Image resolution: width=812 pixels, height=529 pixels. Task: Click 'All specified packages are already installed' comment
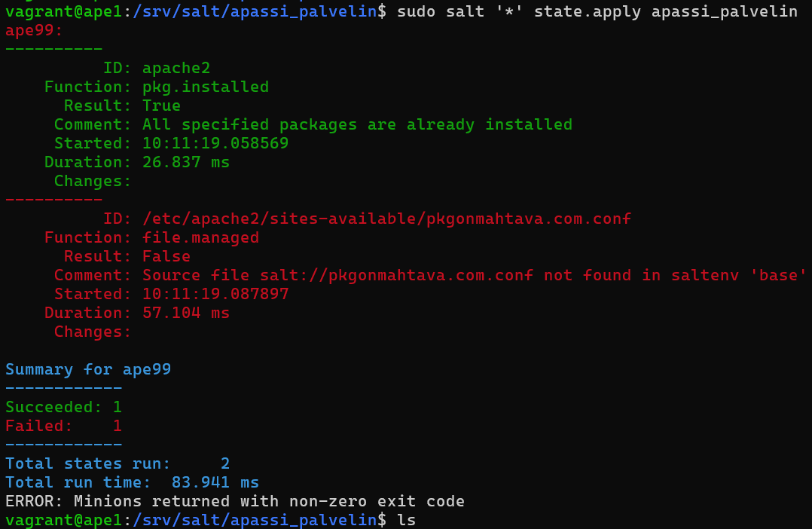(x=357, y=124)
